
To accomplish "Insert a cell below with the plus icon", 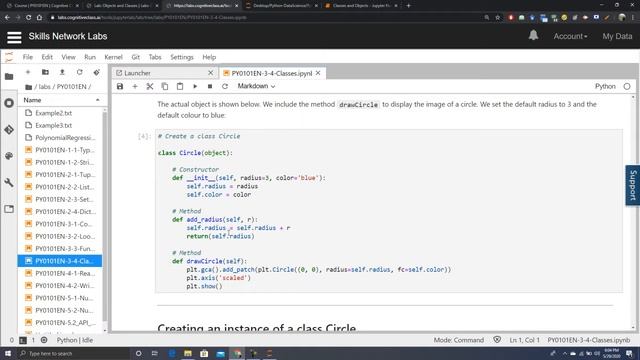I will [135, 86].
